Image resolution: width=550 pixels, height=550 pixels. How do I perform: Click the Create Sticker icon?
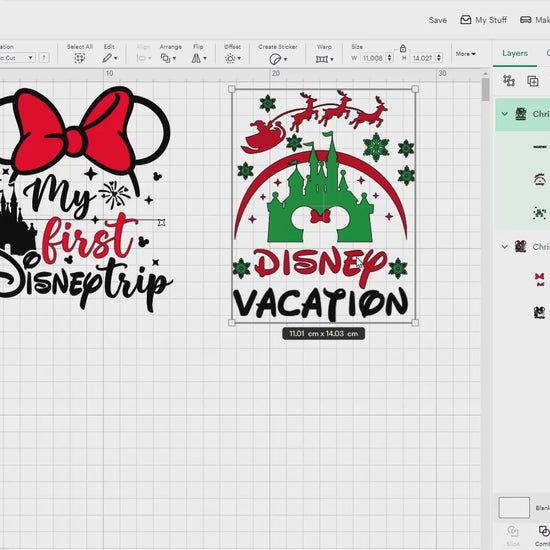pos(275,59)
